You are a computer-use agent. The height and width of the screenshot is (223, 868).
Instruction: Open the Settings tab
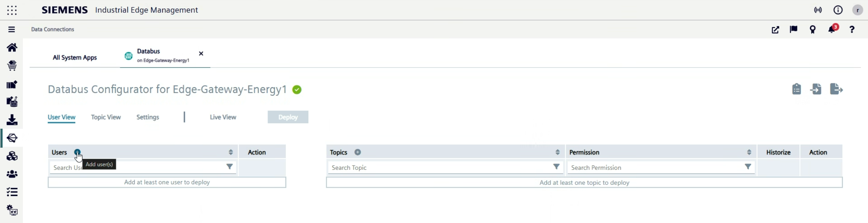(148, 117)
